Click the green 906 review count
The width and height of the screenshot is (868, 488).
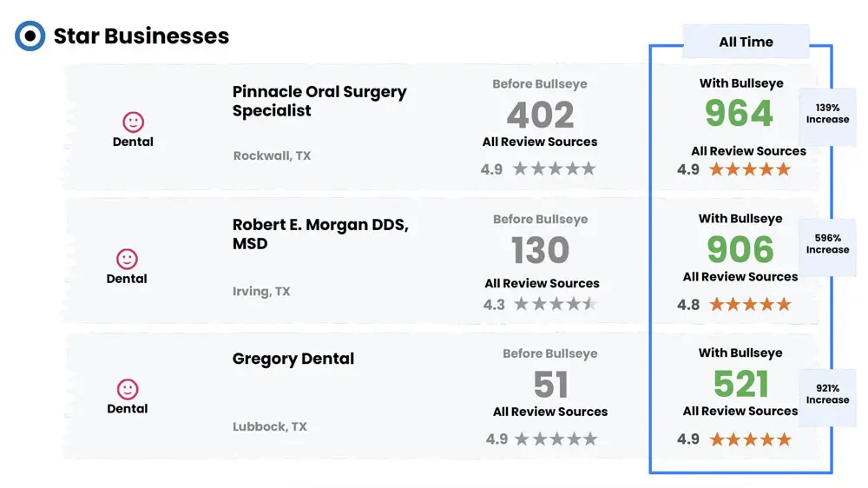(740, 249)
